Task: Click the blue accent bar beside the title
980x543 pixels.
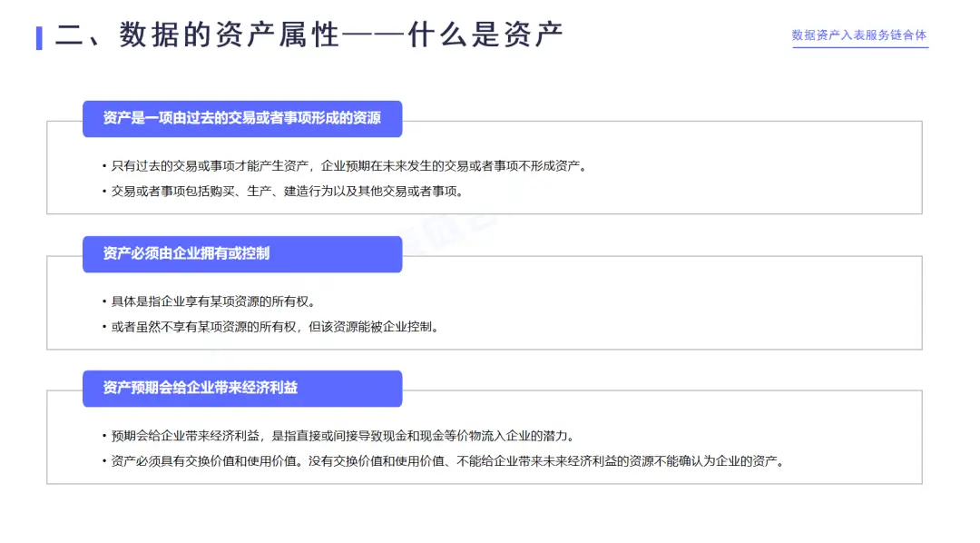Action: (39, 37)
